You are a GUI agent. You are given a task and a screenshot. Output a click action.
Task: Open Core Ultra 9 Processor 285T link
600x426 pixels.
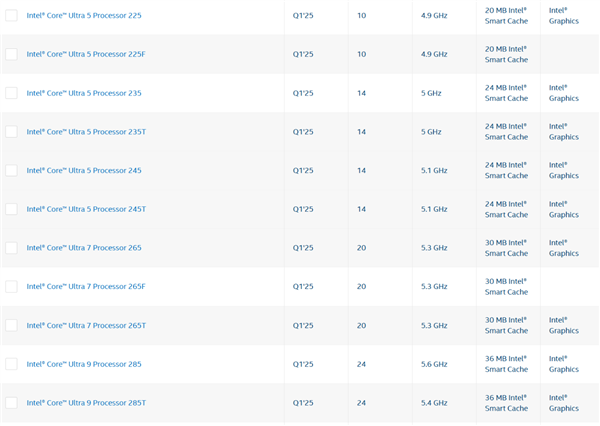(86, 403)
